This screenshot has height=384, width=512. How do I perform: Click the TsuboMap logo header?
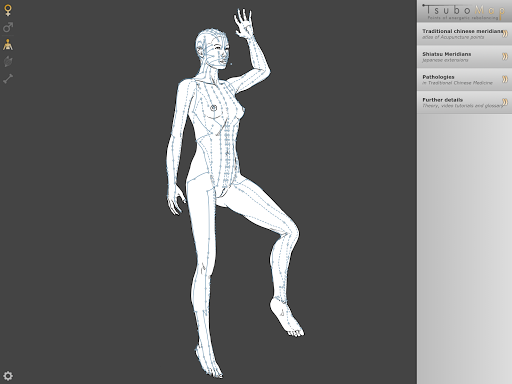pyautogui.click(x=464, y=11)
